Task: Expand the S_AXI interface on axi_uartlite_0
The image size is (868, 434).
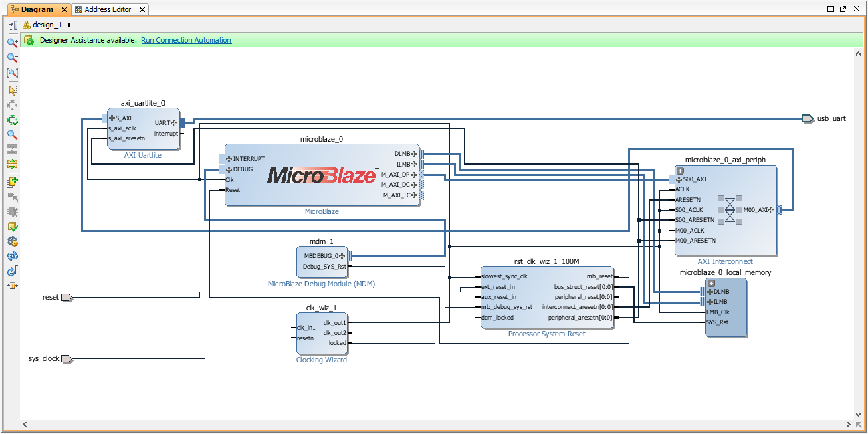Action: (x=112, y=118)
